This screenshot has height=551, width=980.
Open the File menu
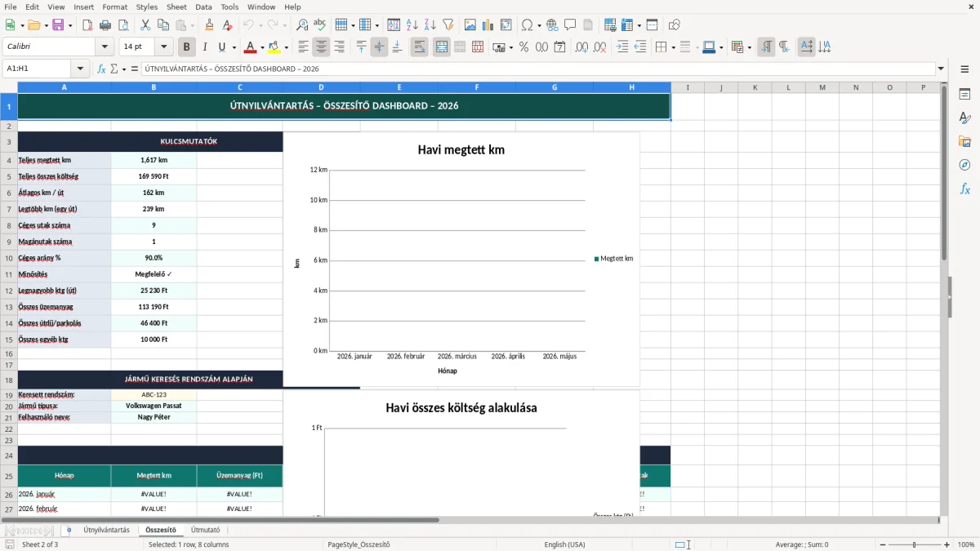[11, 7]
